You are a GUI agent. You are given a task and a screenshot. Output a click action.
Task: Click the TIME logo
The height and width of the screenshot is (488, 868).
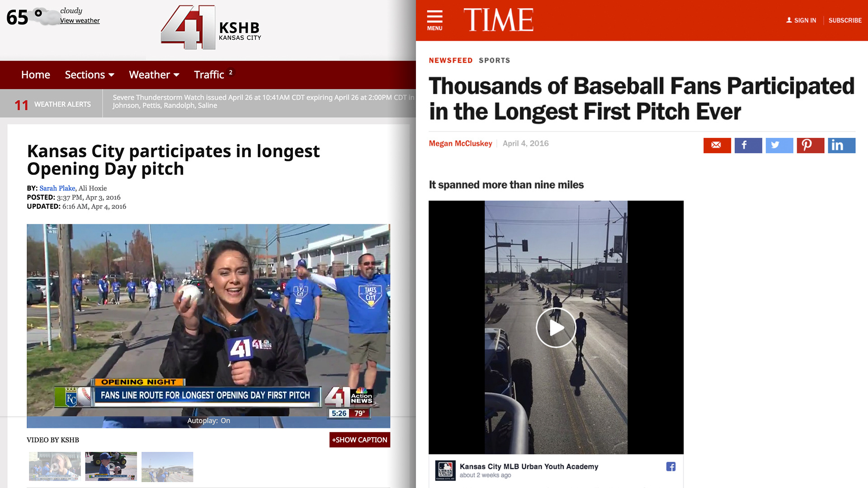click(x=498, y=20)
